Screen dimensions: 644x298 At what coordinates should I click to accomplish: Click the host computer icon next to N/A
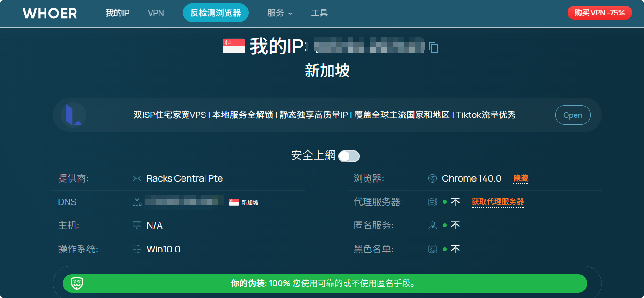point(137,226)
